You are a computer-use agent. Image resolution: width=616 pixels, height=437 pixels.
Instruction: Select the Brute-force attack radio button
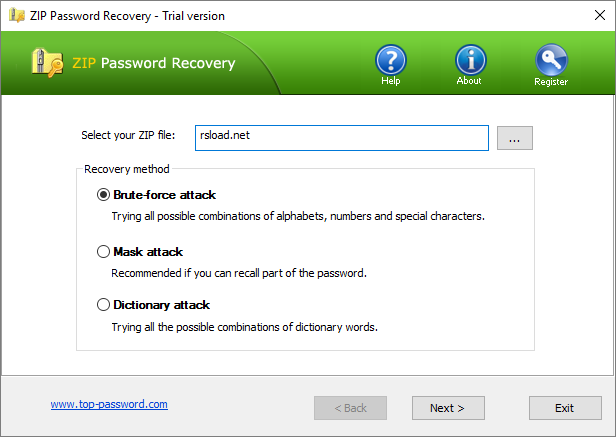[103, 195]
